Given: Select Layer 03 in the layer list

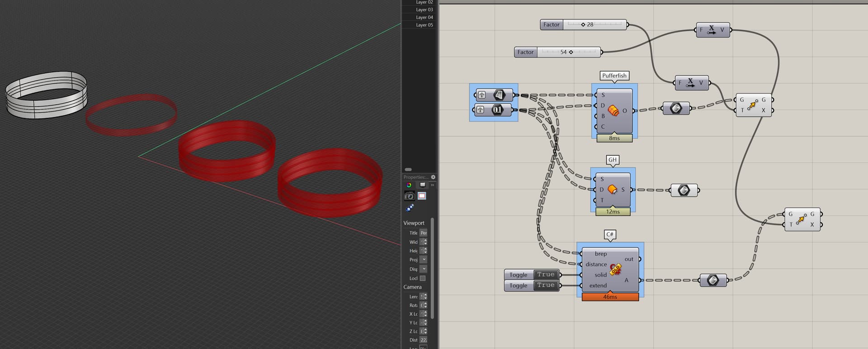Looking at the screenshot, I should click(x=424, y=9).
